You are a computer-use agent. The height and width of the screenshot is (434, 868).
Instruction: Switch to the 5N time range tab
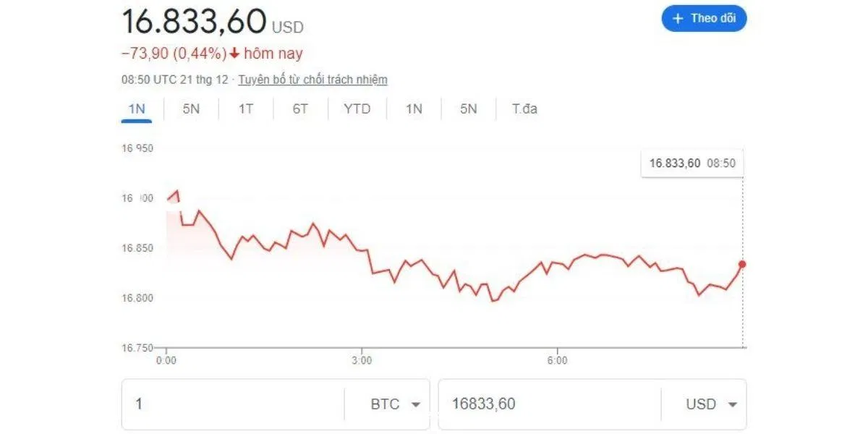pos(190,109)
